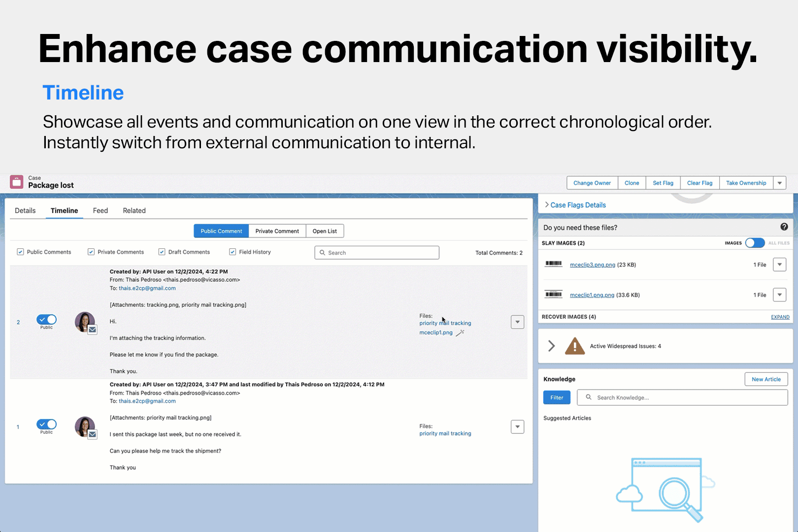Select the Timeline tab

(x=65, y=210)
